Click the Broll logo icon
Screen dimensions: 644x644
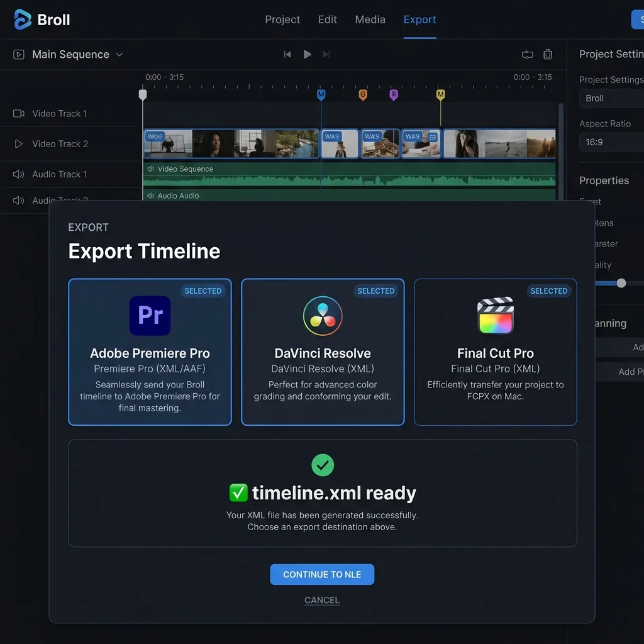[x=23, y=19]
